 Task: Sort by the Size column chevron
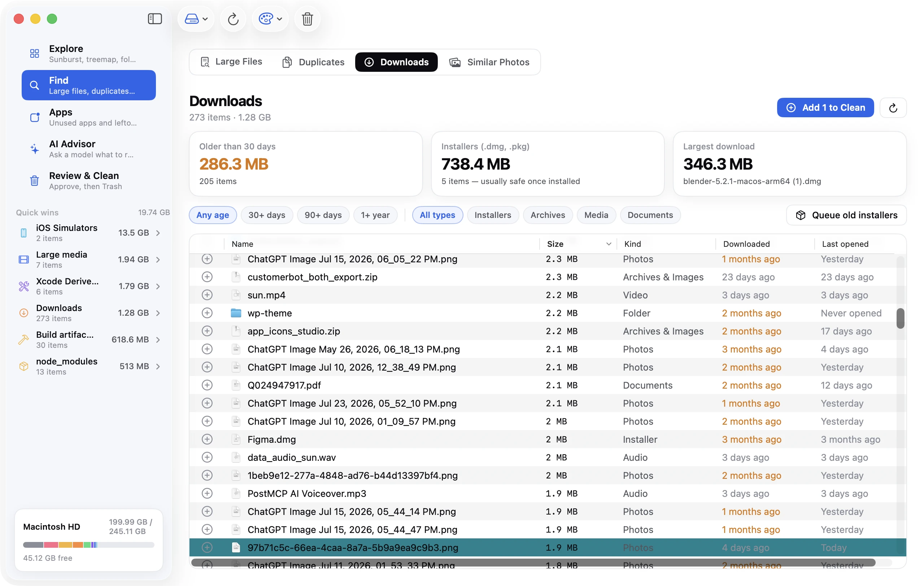pyautogui.click(x=608, y=244)
